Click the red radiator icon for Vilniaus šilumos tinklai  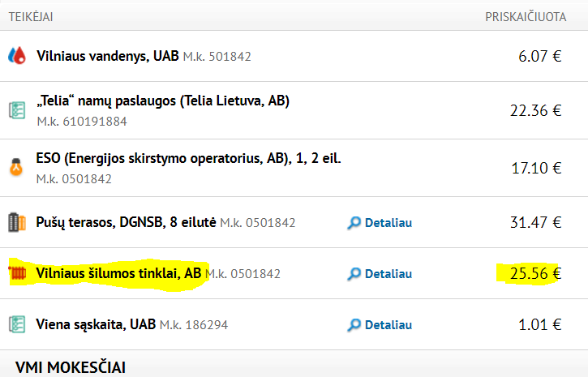pos(17,273)
